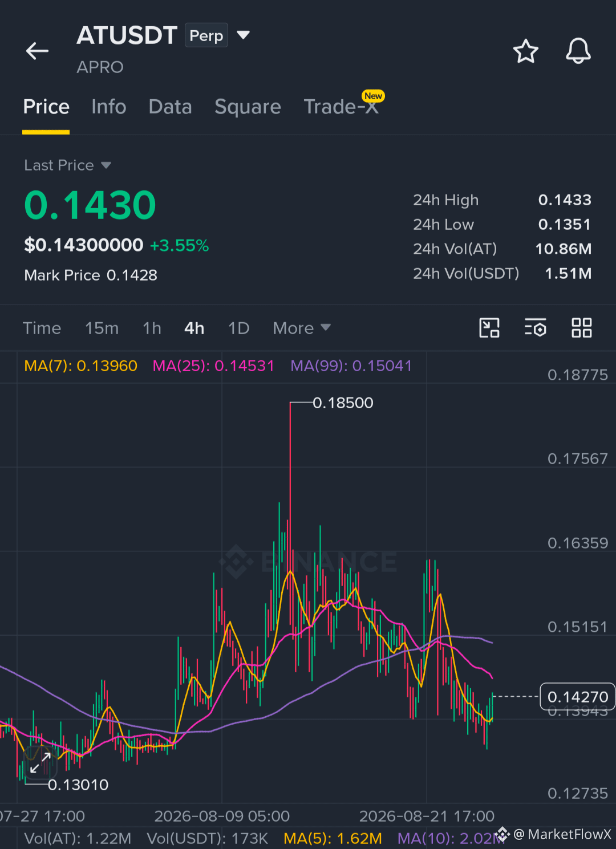
Task: Open the Trade-X tab
Action: point(341,107)
